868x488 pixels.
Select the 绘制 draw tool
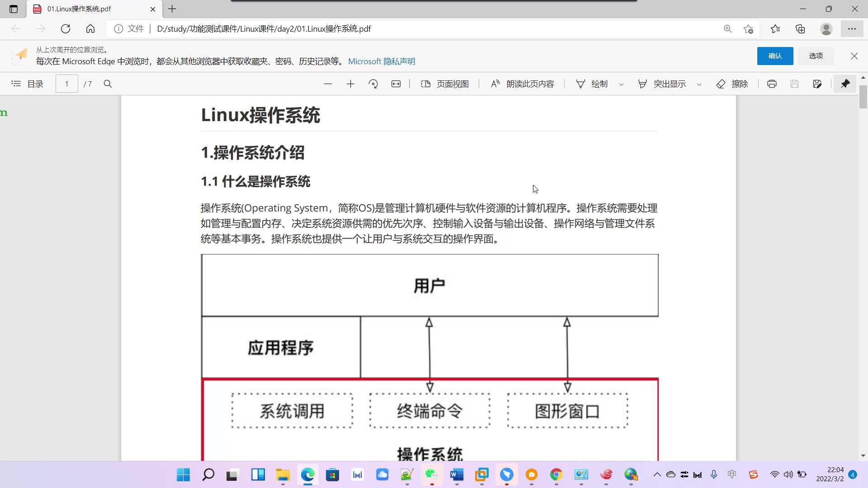[592, 84]
